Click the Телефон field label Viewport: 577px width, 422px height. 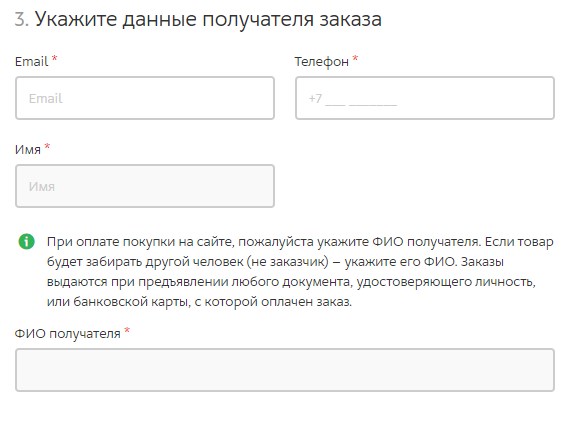[322, 61]
